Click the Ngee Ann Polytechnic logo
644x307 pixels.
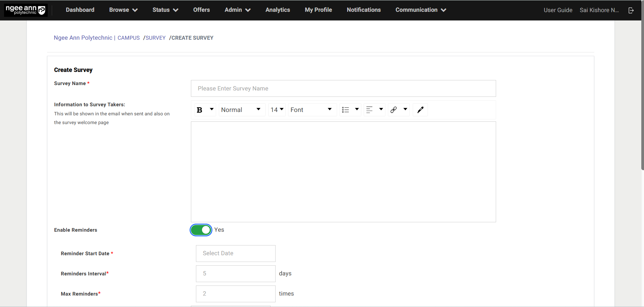click(26, 10)
